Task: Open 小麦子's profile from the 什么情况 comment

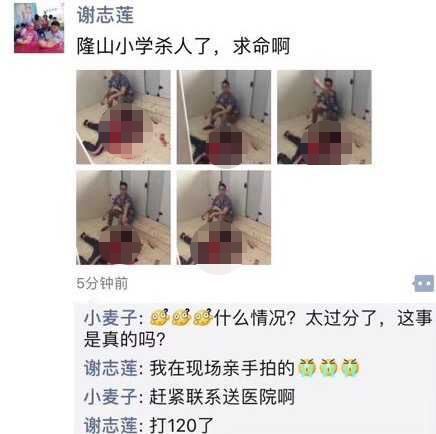Action: (111, 318)
